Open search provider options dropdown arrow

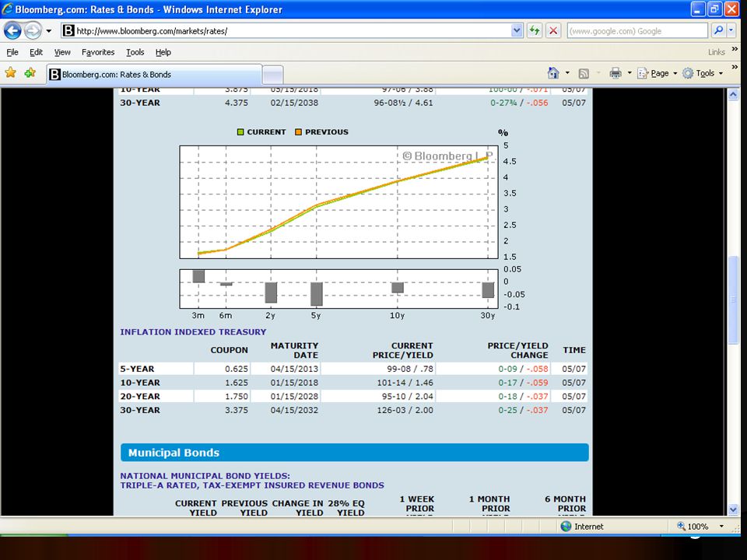pyautogui.click(x=731, y=31)
